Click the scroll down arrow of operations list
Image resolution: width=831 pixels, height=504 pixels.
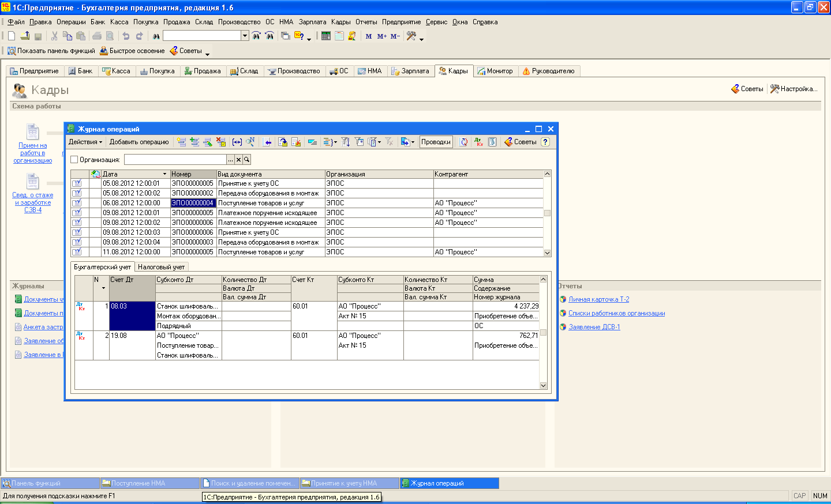pyautogui.click(x=547, y=253)
